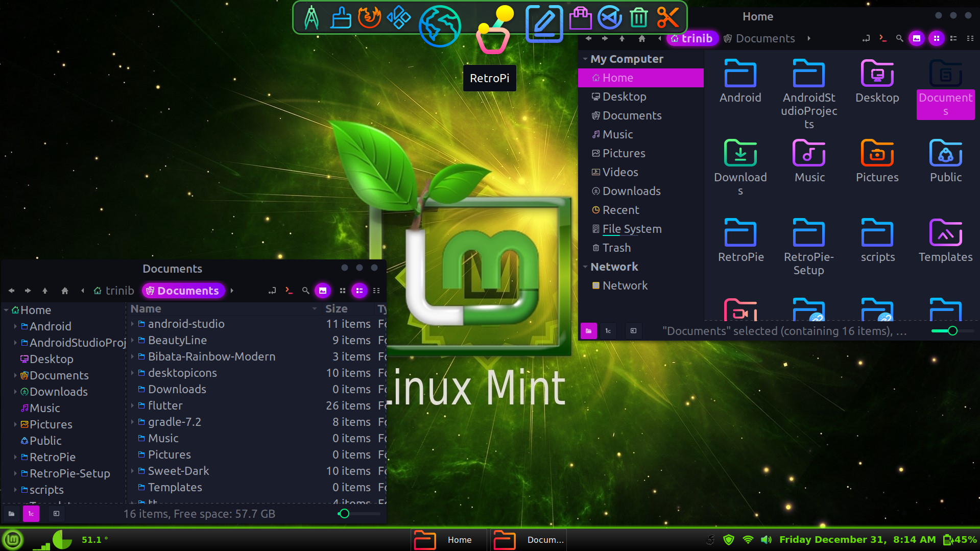
Task: Open the shield update manager tray icon
Action: point(729,540)
